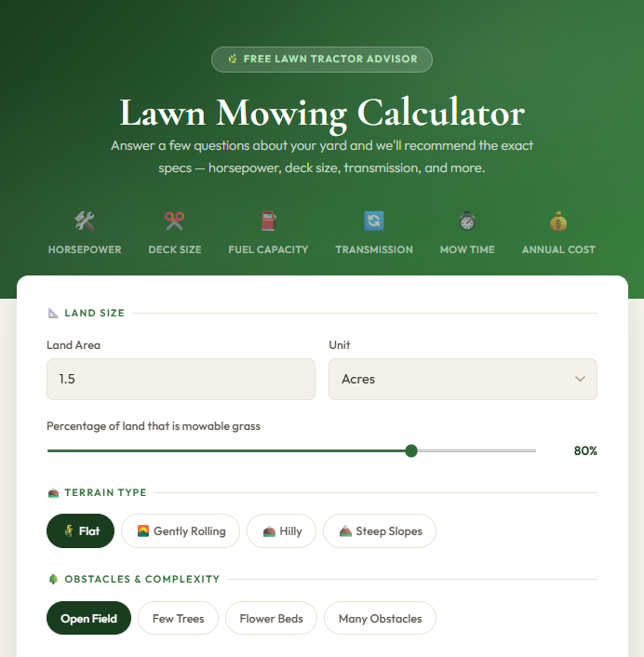Viewport: 644px width, 657px height.
Task: Click the mowable grass percentage slider
Action: point(291,450)
